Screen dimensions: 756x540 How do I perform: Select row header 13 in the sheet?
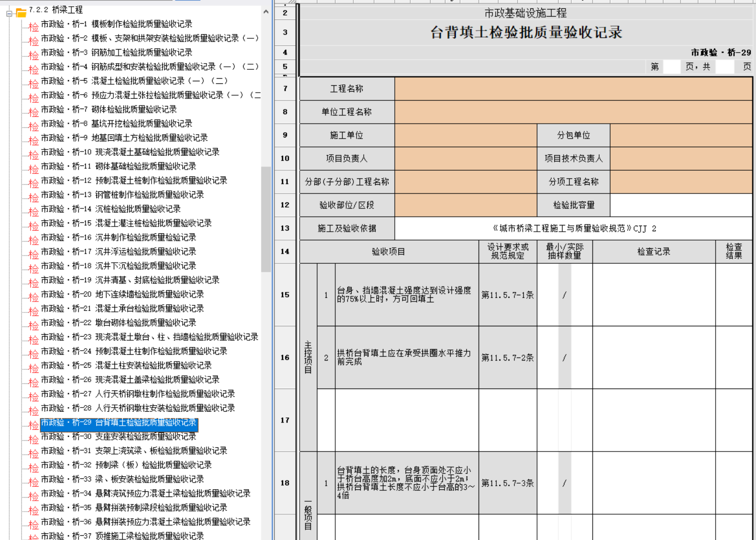pyautogui.click(x=285, y=228)
